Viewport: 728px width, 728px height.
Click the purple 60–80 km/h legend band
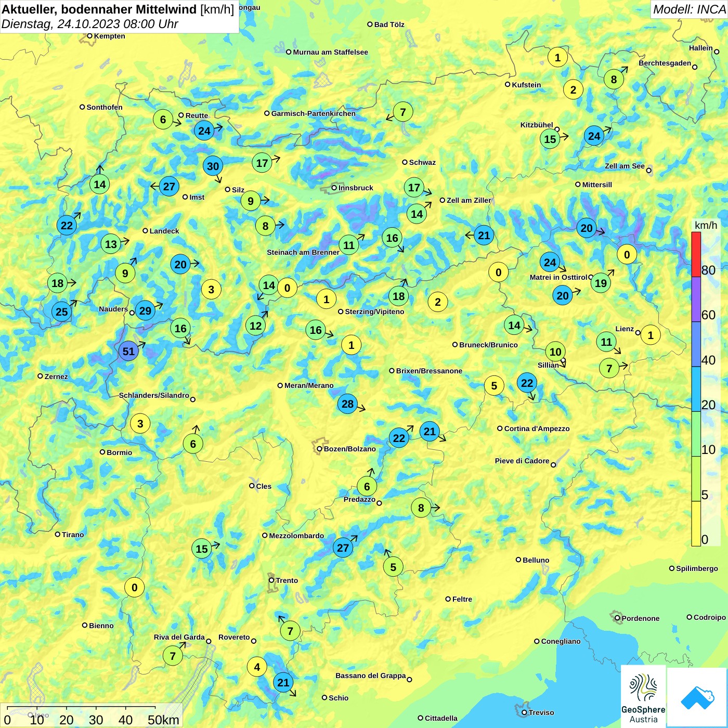696,300
